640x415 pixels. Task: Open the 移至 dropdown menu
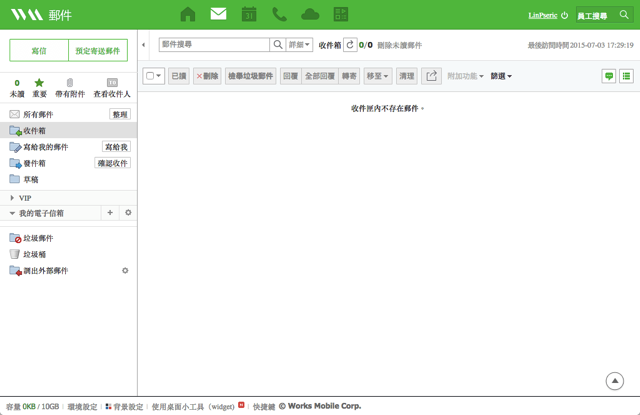point(377,76)
